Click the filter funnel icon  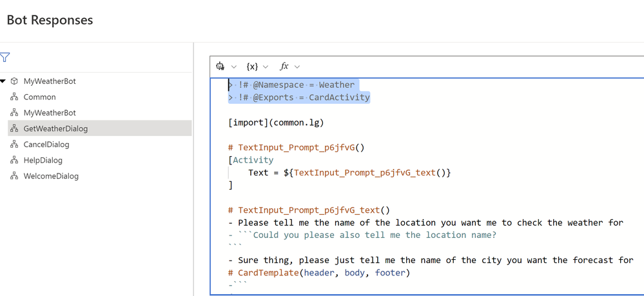coord(5,57)
